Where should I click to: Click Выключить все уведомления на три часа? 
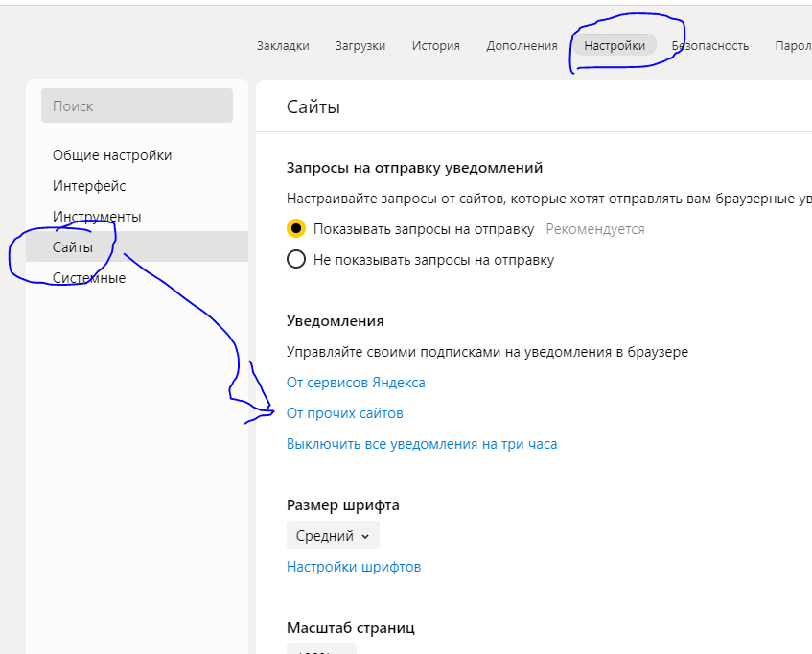pyautogui.click(x=422, y=444)
